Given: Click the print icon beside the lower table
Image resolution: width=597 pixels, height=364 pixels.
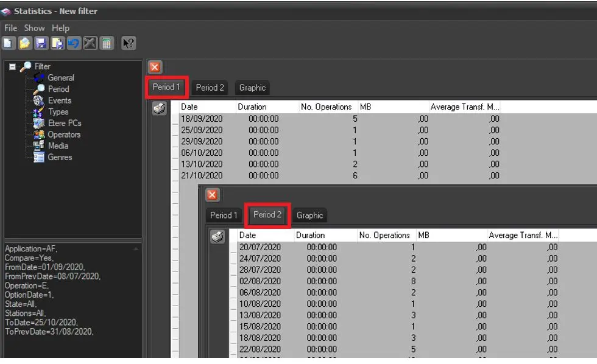Looking at the screenshot, I should point(217,237).
